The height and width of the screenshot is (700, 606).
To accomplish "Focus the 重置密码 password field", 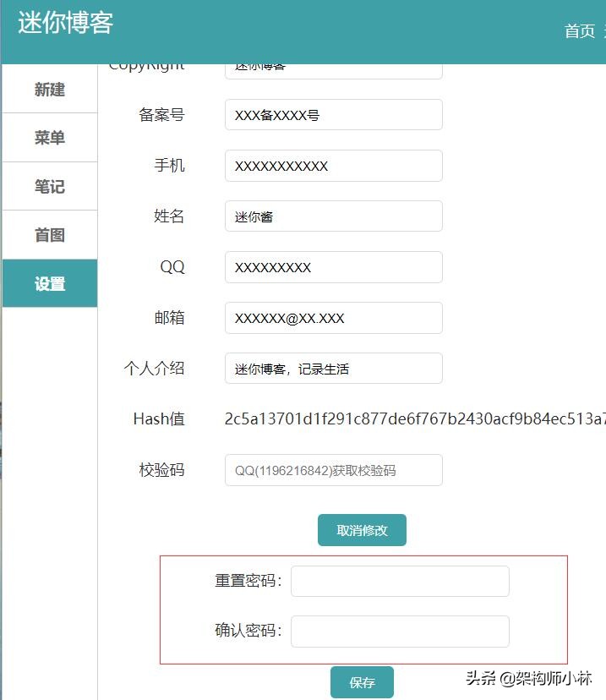I will click(400, 581).
